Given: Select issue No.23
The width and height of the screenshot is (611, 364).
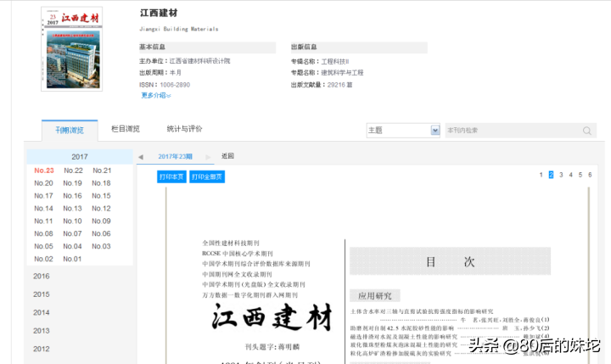Looking at the screenshot, I should 44,171.
